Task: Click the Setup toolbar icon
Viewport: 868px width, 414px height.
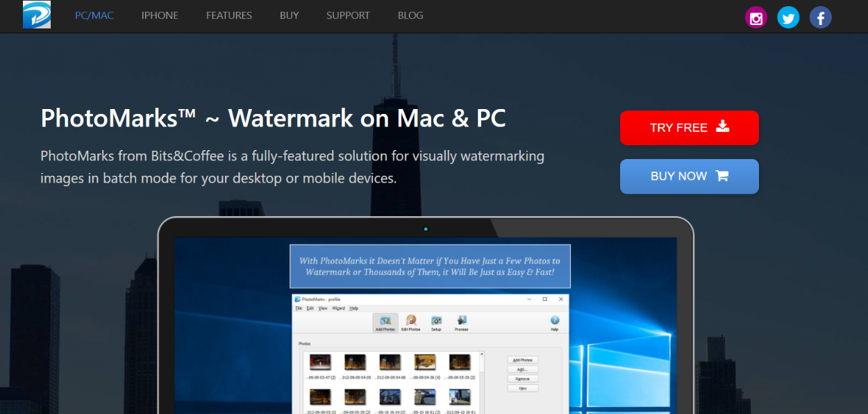Action: [436, 322]
